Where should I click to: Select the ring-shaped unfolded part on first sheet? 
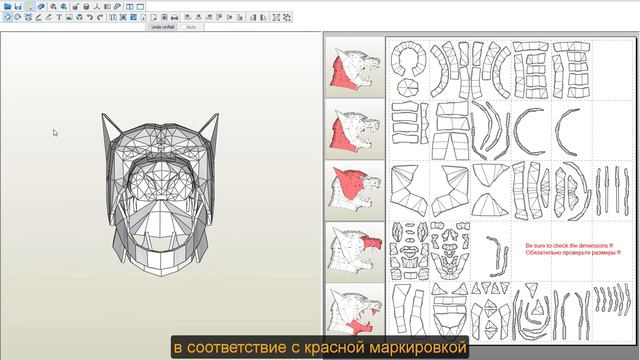(409, 59)
